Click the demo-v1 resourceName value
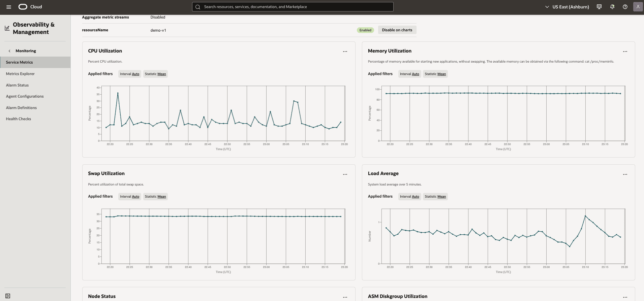 [158, 30]
